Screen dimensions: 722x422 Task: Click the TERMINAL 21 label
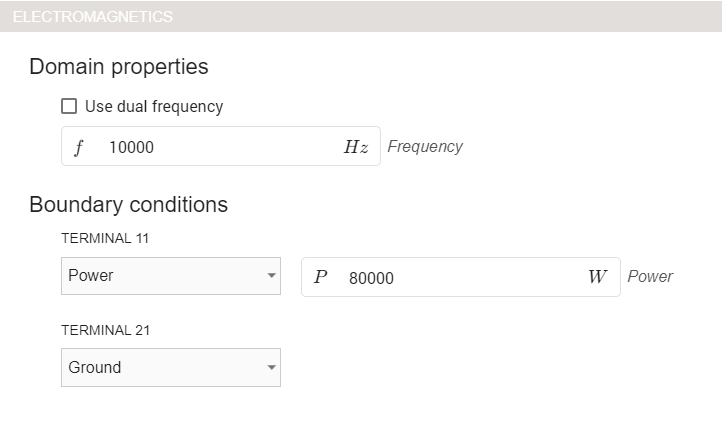pyautogui.click(x=105, y=330)
